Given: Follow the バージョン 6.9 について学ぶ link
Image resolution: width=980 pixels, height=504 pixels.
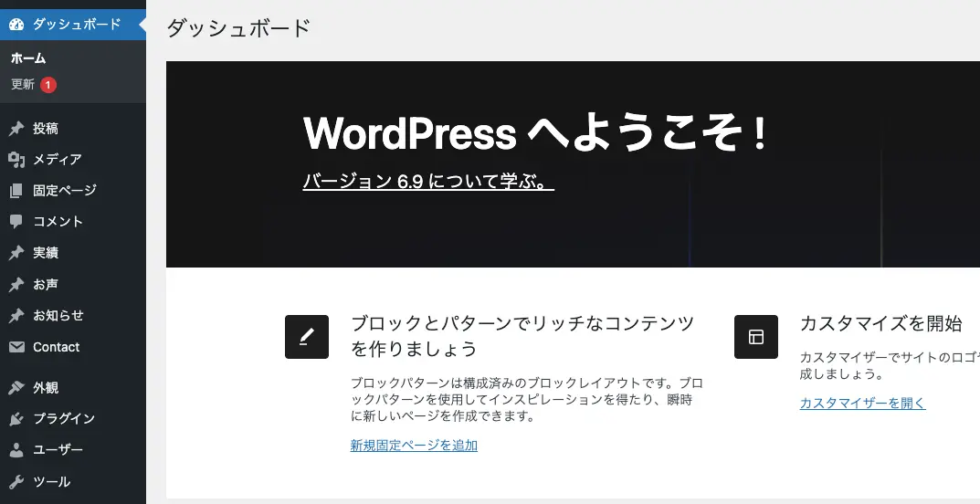Looking at the screenshot, I should pos(428,181).
